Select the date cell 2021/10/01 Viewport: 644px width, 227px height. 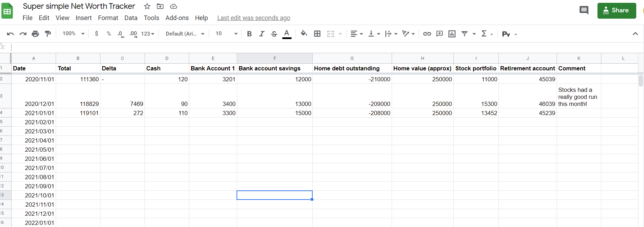(x=33, y=195)
